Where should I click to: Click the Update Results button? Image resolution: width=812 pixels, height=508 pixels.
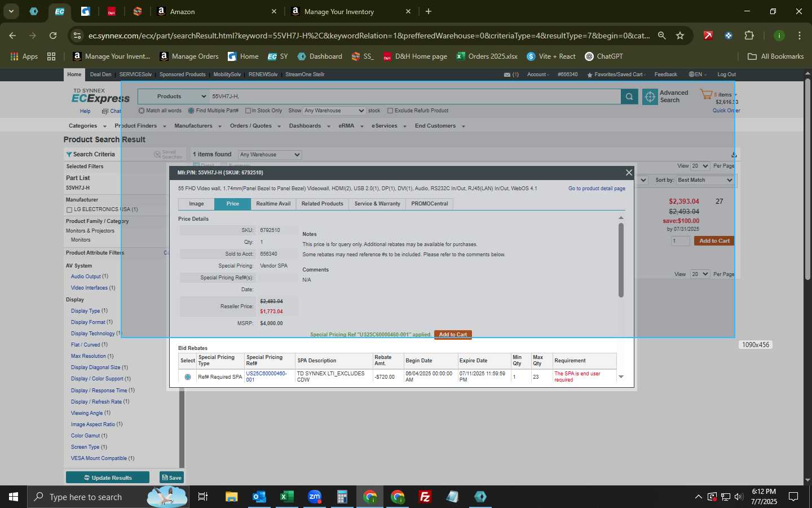[x=108, y=478]
